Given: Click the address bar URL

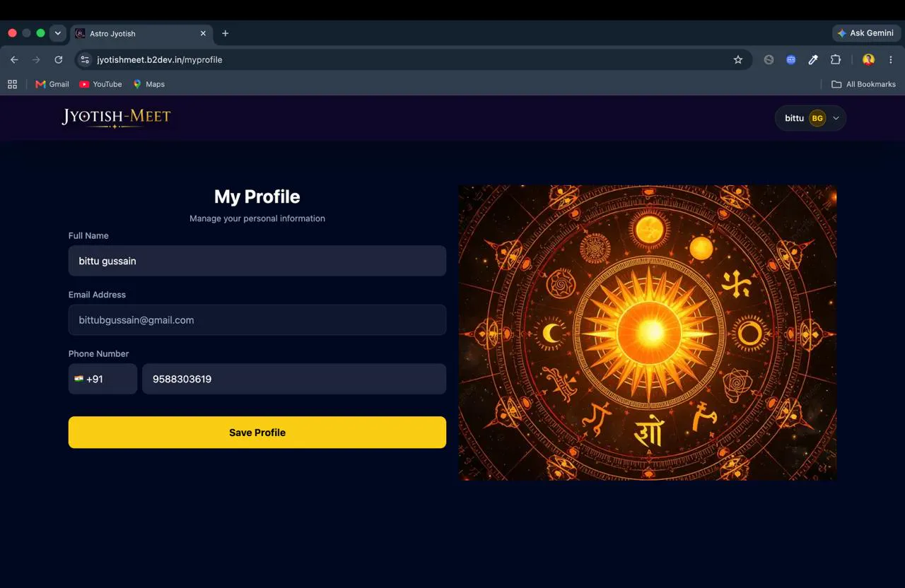Looking at the screenshot, I should coord(160,60).
